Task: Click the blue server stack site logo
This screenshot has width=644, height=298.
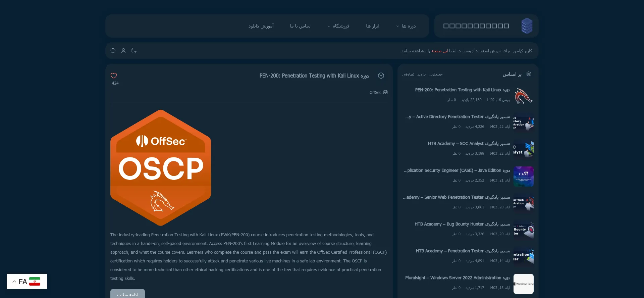Action: (527, 26)
